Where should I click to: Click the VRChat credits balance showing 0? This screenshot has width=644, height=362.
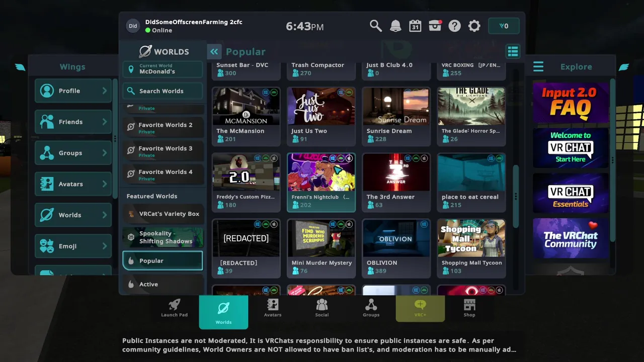point(504,26)
